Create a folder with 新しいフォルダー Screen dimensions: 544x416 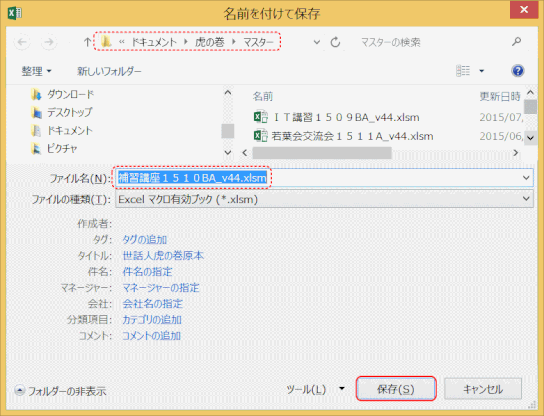[109, 71]
